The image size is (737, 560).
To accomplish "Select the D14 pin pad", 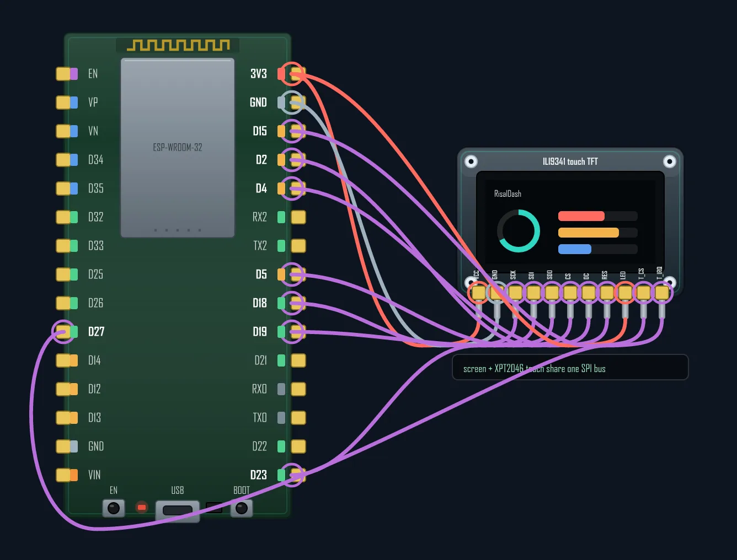I will pos(63,360).
